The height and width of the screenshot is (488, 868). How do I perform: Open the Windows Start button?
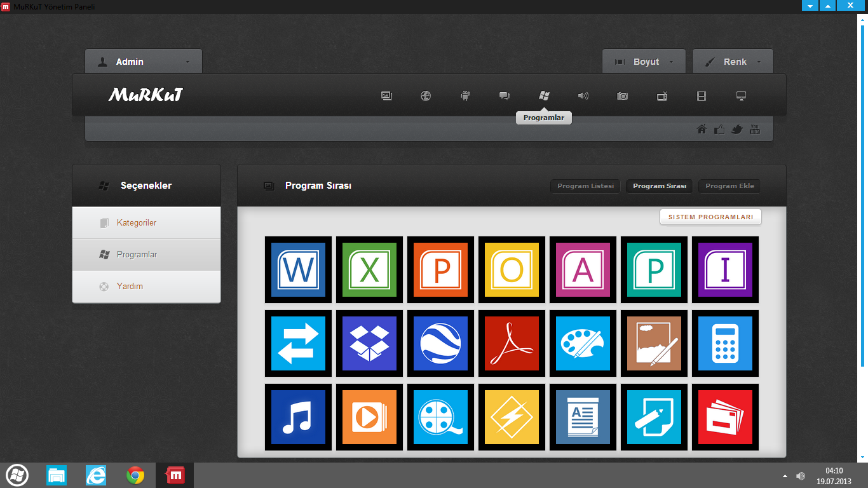pyautogui.click(x=17, y=475)
